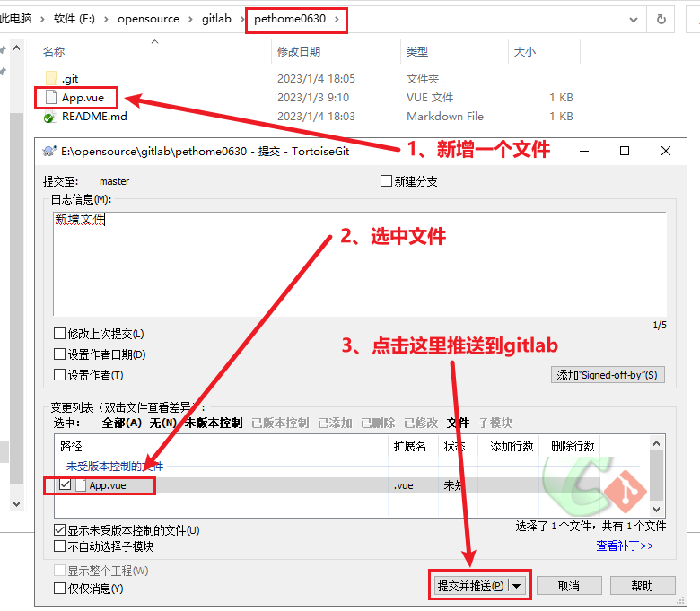Check the 仅仅消息(Y) checkbox
Screen dimensions: 700x611
coord(59,589)
